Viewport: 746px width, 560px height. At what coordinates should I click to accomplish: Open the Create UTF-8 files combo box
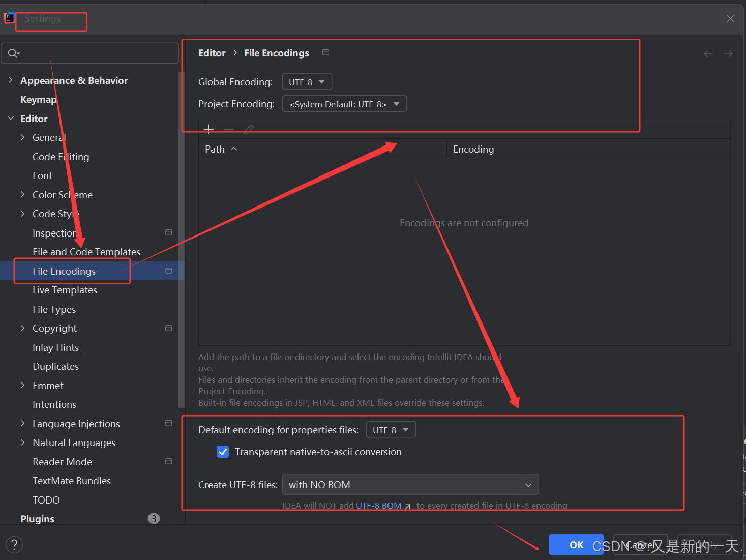pyautogui.click(x=410, y=485)
